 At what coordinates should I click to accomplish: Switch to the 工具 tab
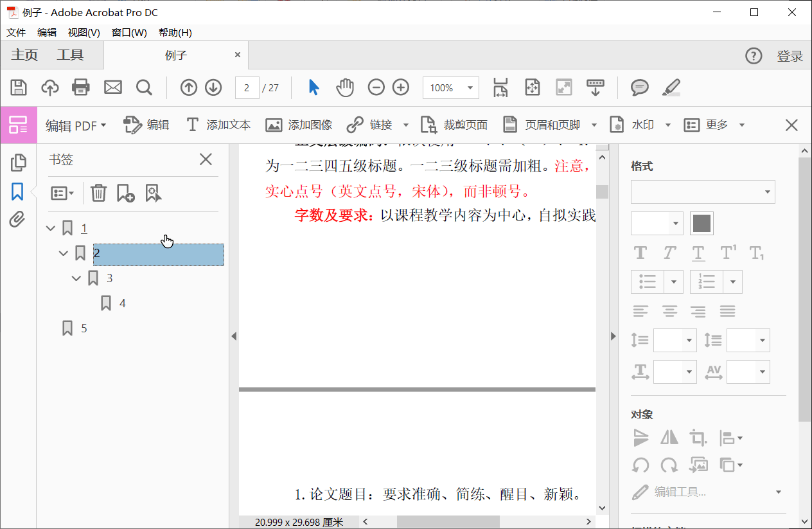pos(70,55)
